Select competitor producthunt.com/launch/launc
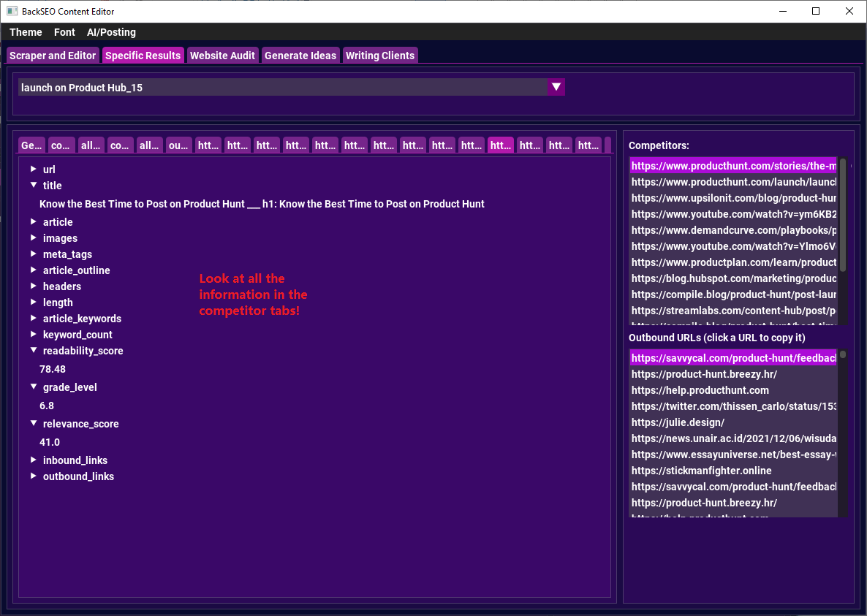The height and width of the screenshot is (616, 867). click(733, 182)
